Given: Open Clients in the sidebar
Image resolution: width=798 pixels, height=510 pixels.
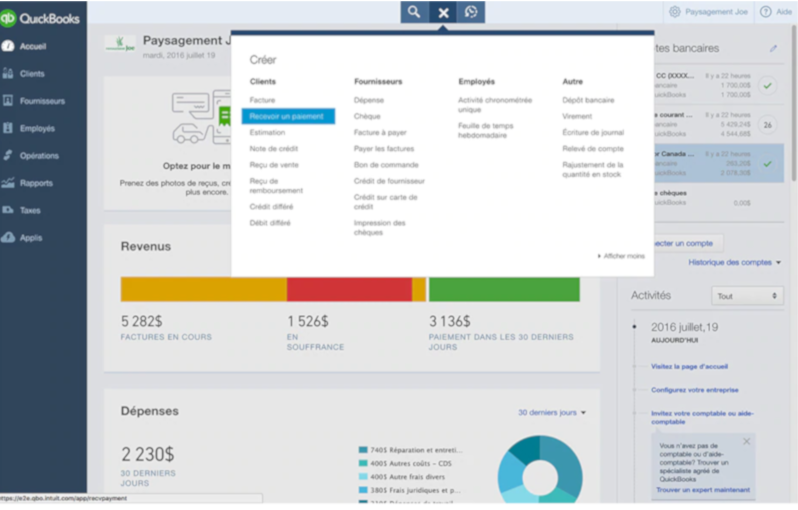Looking at the screenshot, I should pyautogui.click(x=32, y=74).
